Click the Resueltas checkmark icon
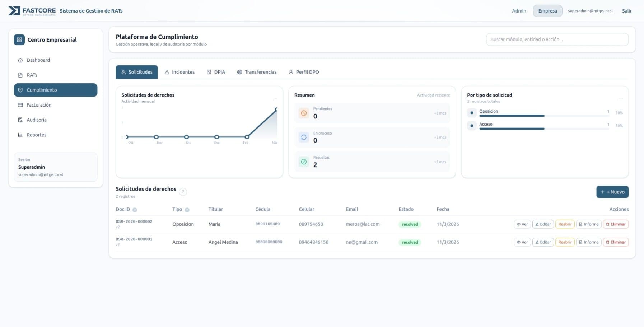This screenshot has height=327, width=644. pyautogui.click(x=304, y=162)
